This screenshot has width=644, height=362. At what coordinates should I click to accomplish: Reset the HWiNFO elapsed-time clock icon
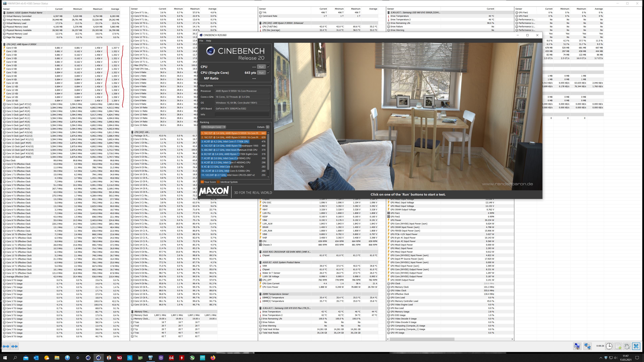(609, 346)
